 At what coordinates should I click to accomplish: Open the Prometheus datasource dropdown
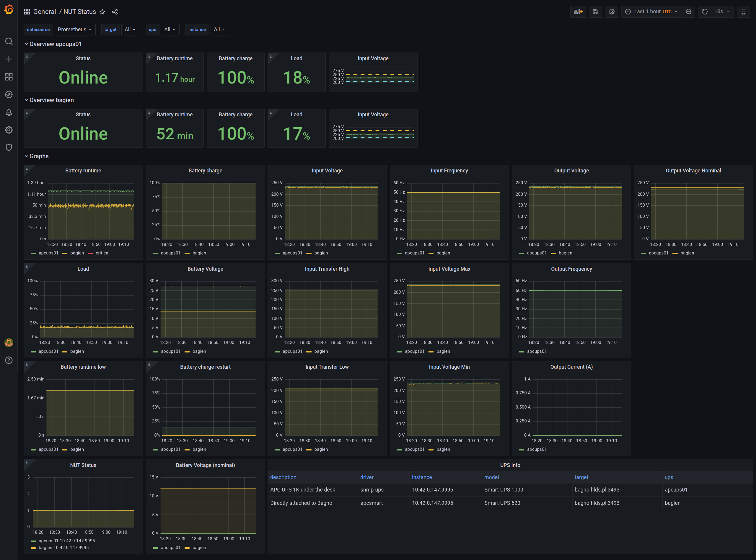(x=75, y=30)
